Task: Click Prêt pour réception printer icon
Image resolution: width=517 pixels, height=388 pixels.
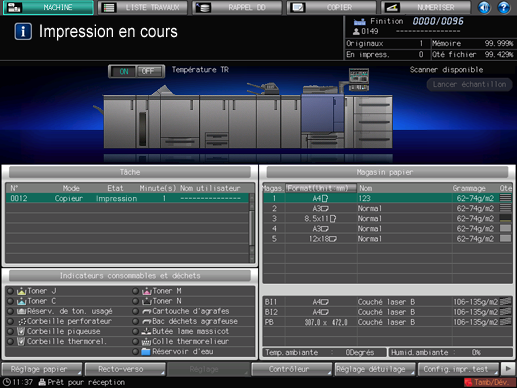Action: [42, 382]
